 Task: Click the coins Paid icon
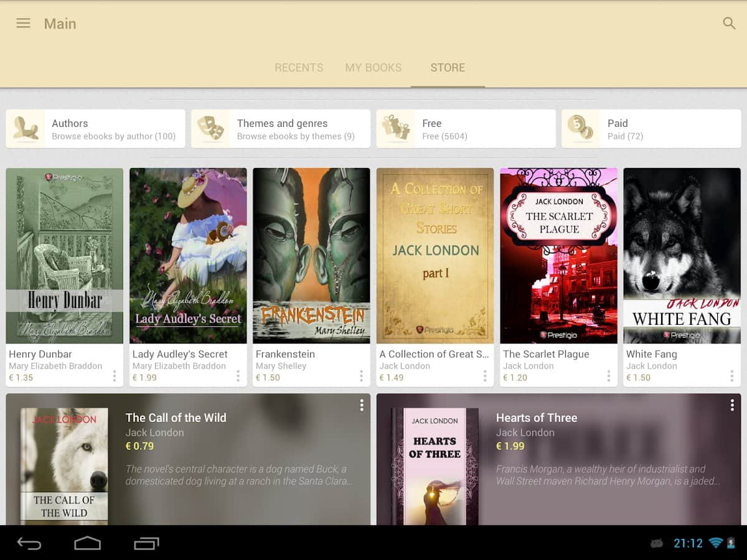click(581, 129)
